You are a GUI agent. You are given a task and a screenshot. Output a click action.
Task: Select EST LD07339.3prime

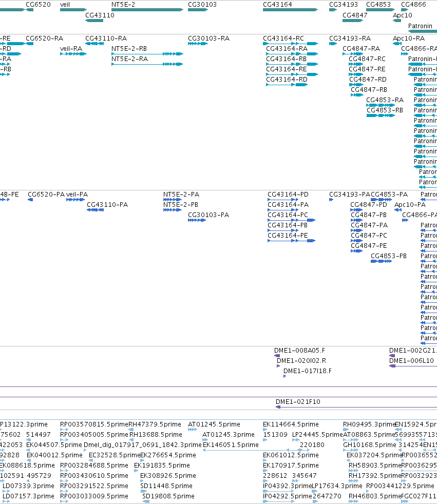(28, 487)
